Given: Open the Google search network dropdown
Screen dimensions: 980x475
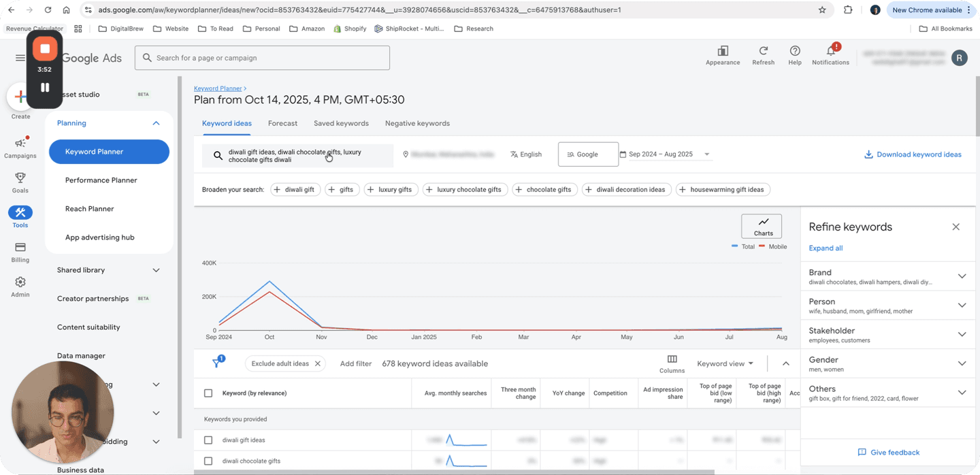Looking at the screenshot, I should [x=588, y=154].
